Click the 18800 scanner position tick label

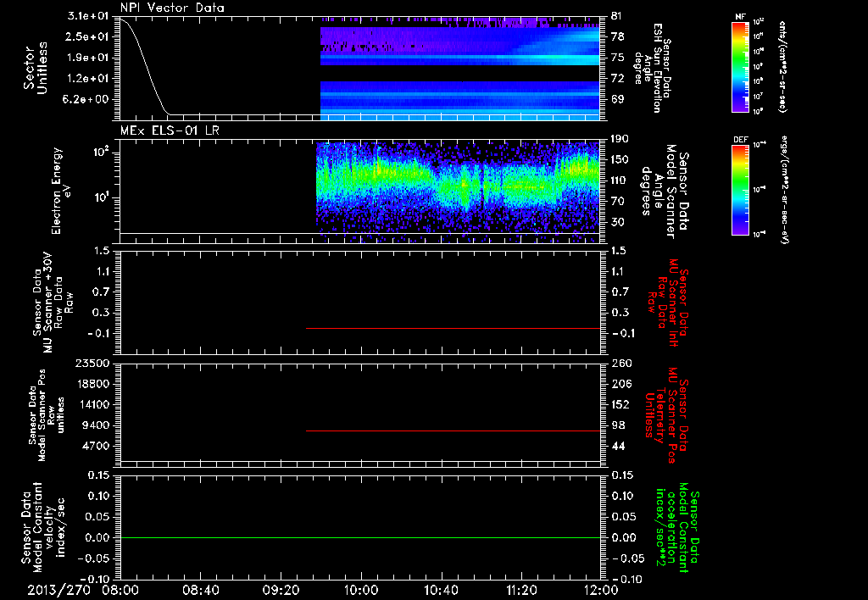[92, 384]
